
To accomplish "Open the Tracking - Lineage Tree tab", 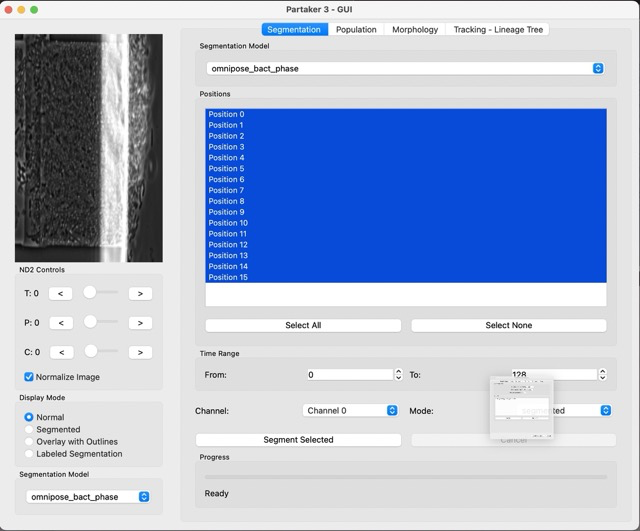I will coord(498,29).
